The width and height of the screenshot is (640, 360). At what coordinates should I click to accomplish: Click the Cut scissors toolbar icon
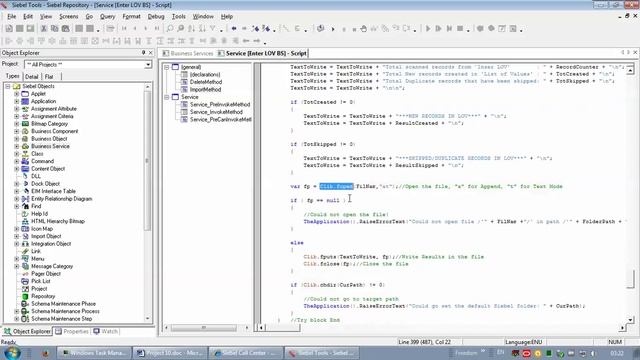point(44,29)
